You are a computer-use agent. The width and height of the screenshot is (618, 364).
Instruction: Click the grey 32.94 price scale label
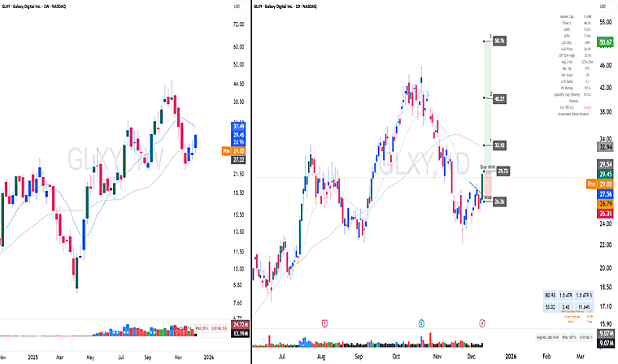click(x=605, y=147)
